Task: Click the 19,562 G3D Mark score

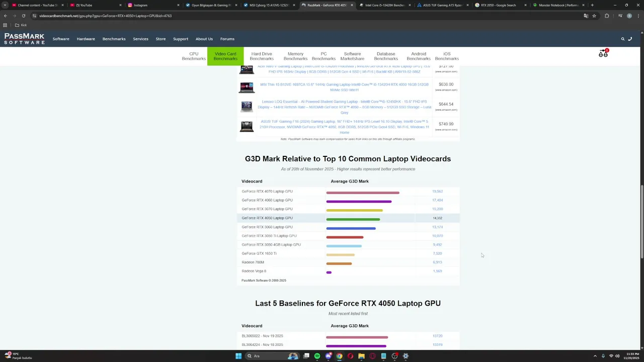Action: pyautogui.click(x=437, y=191)
